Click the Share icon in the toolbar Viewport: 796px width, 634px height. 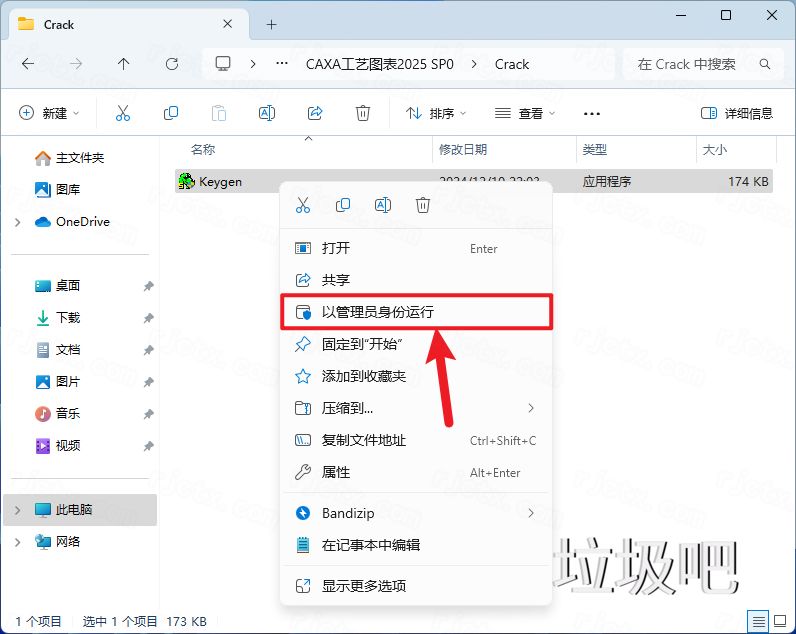[315, 113]
